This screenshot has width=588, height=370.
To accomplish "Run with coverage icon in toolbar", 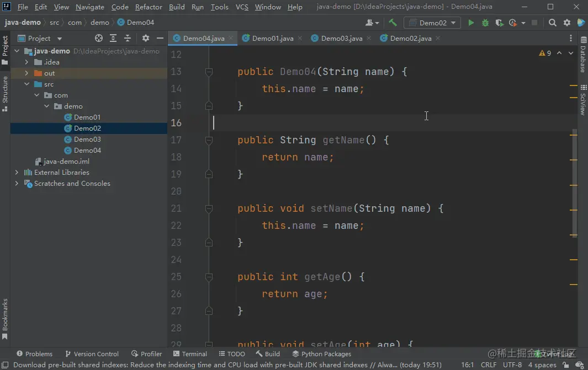I will click(499, 23).
